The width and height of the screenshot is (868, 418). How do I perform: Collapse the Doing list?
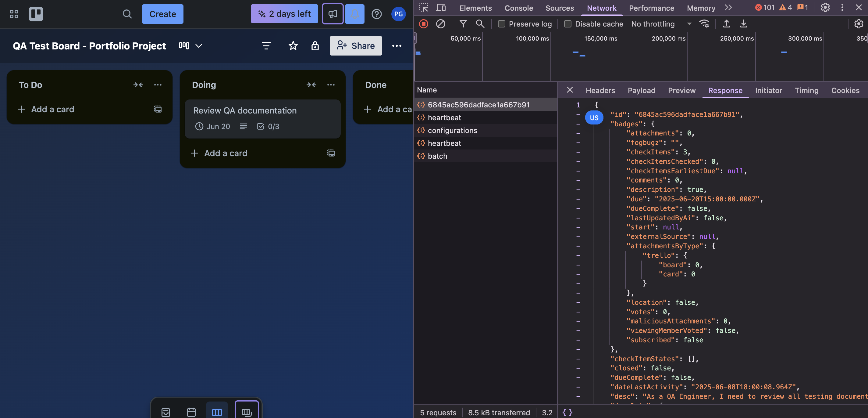[311, 85]
